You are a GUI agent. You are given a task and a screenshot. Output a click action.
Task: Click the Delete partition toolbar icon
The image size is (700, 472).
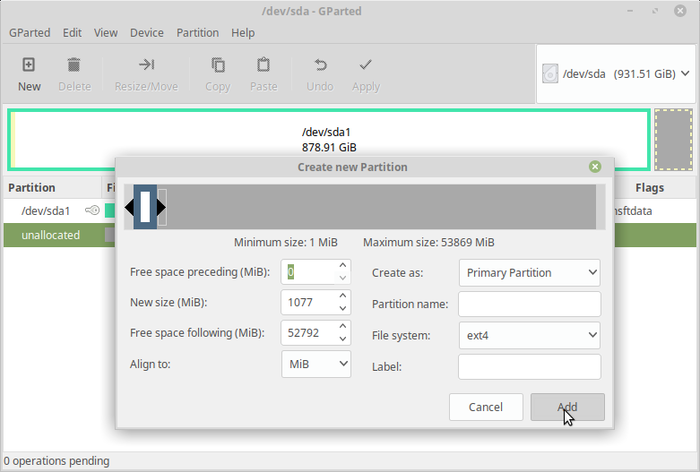(74, 66)
